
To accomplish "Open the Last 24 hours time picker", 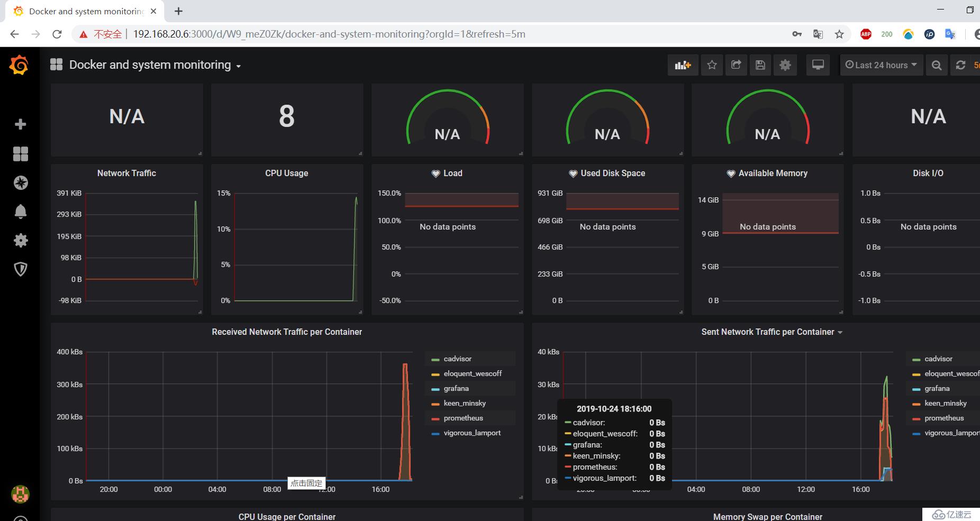I will click(882, 65).
